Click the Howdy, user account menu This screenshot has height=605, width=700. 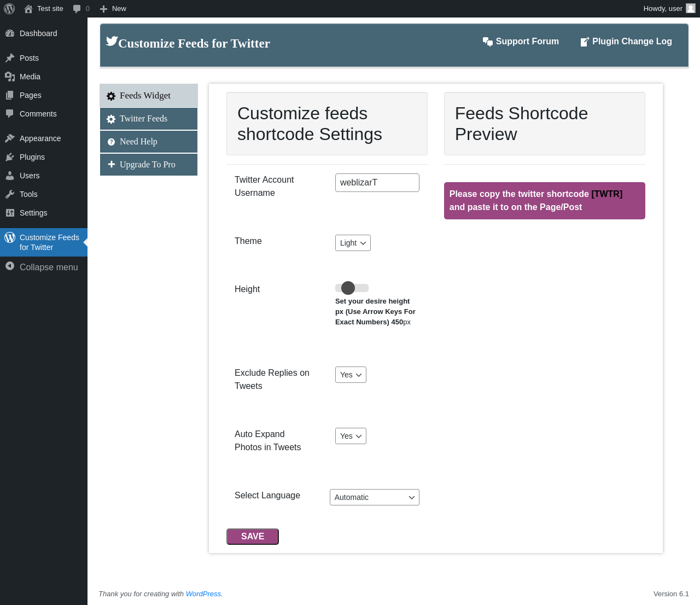point(669,9)
